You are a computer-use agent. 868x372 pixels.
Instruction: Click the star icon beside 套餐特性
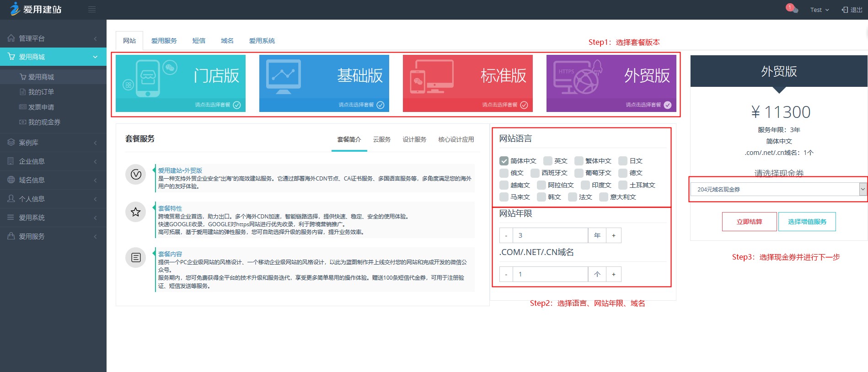(136, 212)
